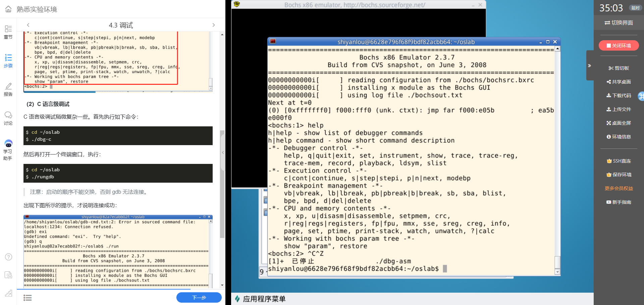
Task: Click the terminal window's vertical scrollbar
Action: (x=557, y=158)
